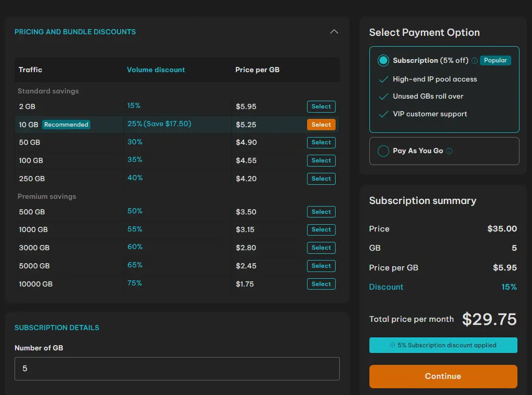The width and height of the screenshot is (532, 395).
Task: Click the Pricing and Bundle Discounts heading
Action: (75, 32)
